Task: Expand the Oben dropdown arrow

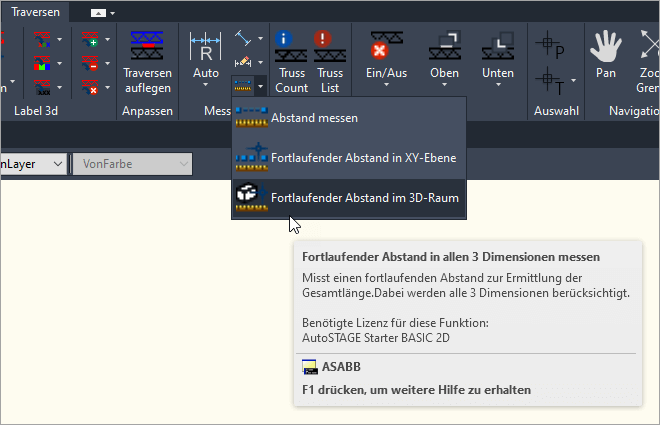Action: 444,85
